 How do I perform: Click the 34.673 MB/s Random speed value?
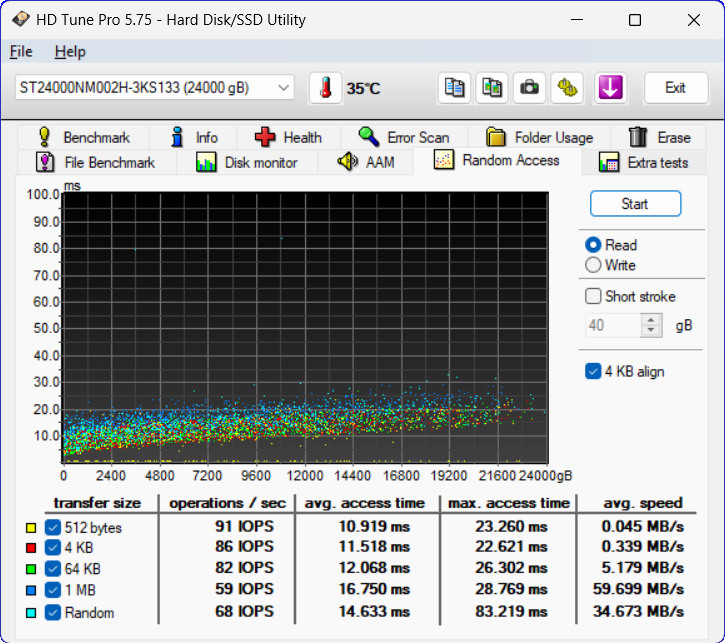pyautogui.click(x=638, y=612)
